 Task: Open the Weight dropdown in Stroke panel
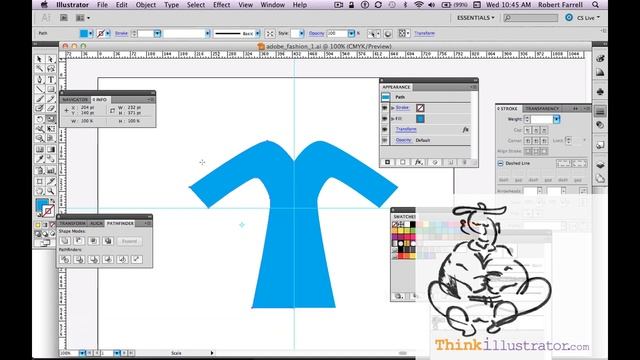pyautogui.click(x=556, y=119)
